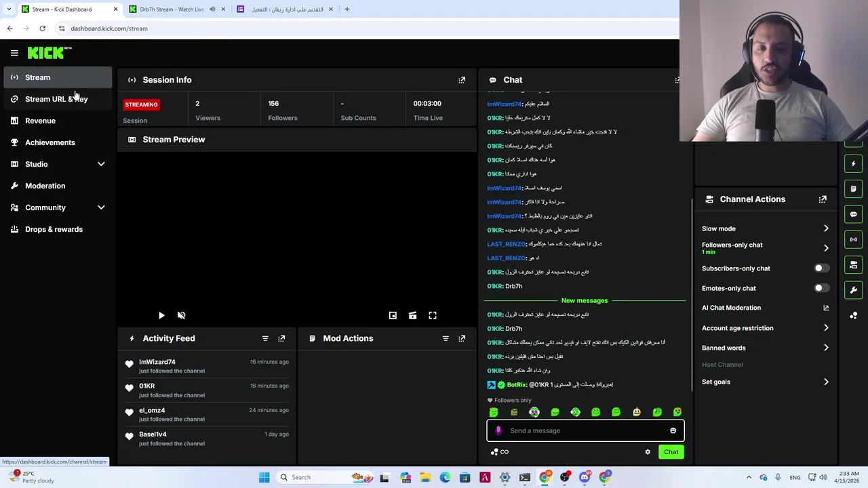
Task: Open Moderation page
Action: (x=58, y=186)
